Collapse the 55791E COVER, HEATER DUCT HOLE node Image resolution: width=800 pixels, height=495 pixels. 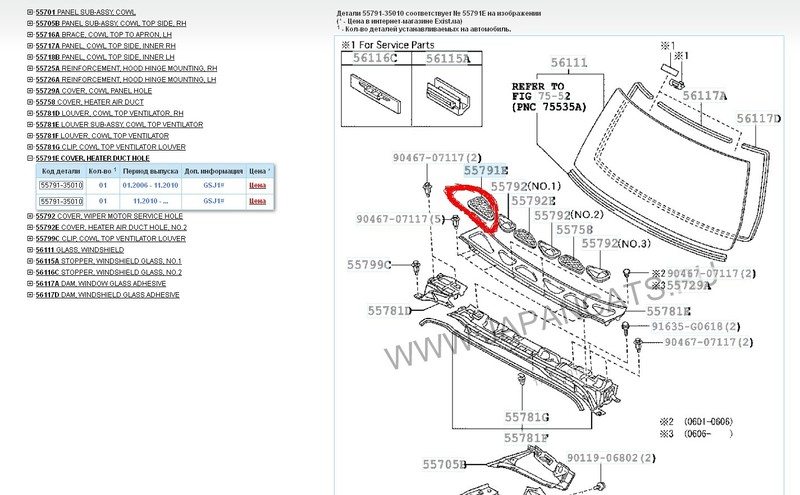(x=28, y=158)
